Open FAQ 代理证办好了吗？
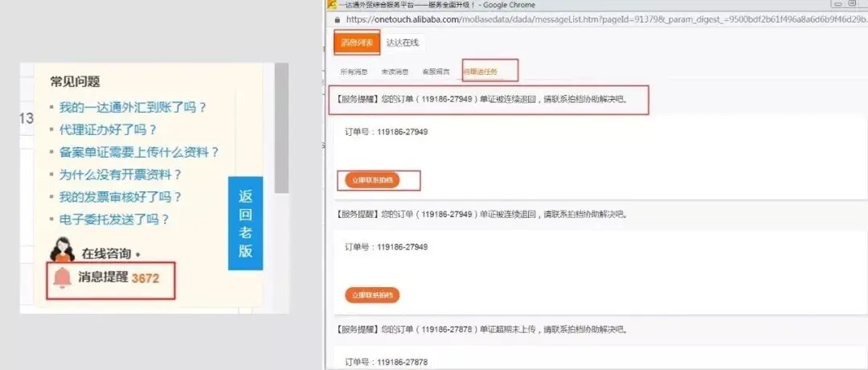This screenshot has height=370, width=868. (108, 129)
